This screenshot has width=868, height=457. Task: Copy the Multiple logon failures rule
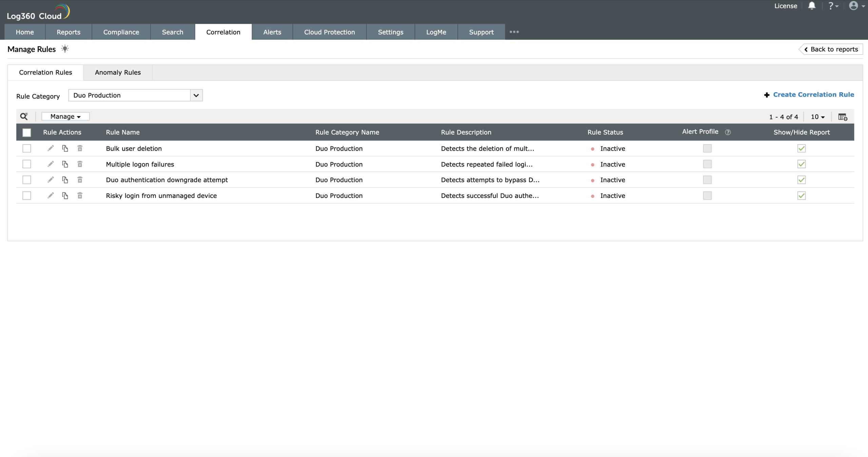65,164
